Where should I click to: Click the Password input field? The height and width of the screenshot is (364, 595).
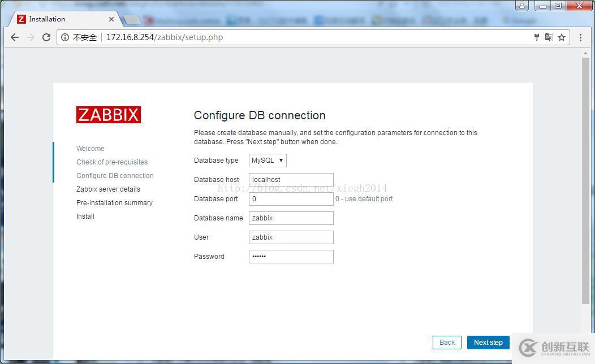point(291,256)
